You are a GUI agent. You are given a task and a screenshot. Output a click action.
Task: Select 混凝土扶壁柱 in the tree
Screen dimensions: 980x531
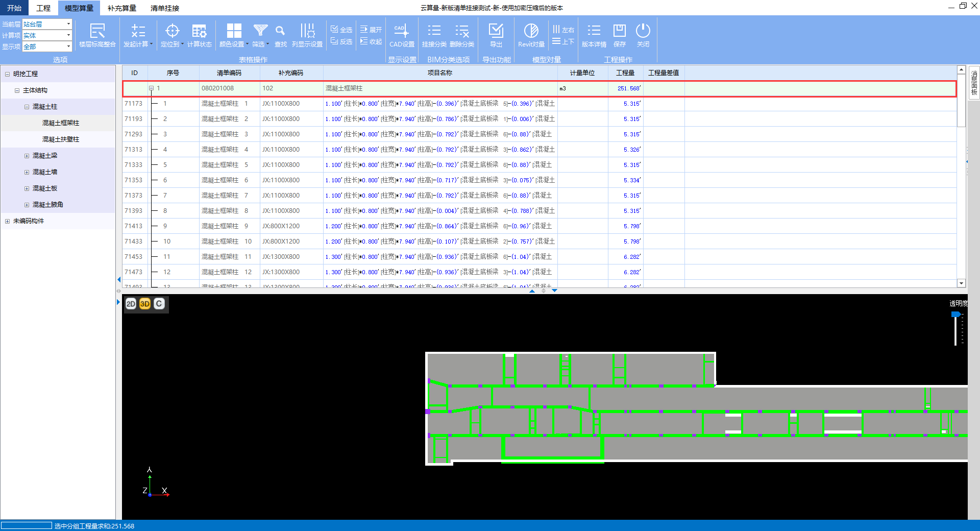[61, 139]
